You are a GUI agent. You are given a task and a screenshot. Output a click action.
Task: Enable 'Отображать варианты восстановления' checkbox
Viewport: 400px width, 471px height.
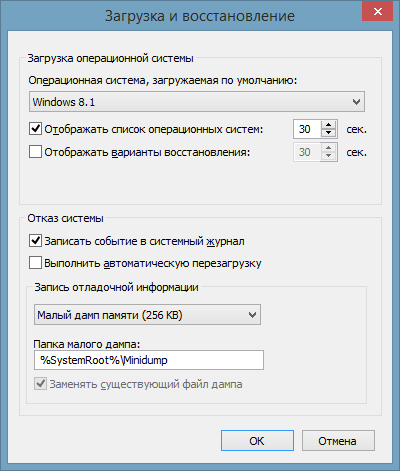(x=35, y=152)
